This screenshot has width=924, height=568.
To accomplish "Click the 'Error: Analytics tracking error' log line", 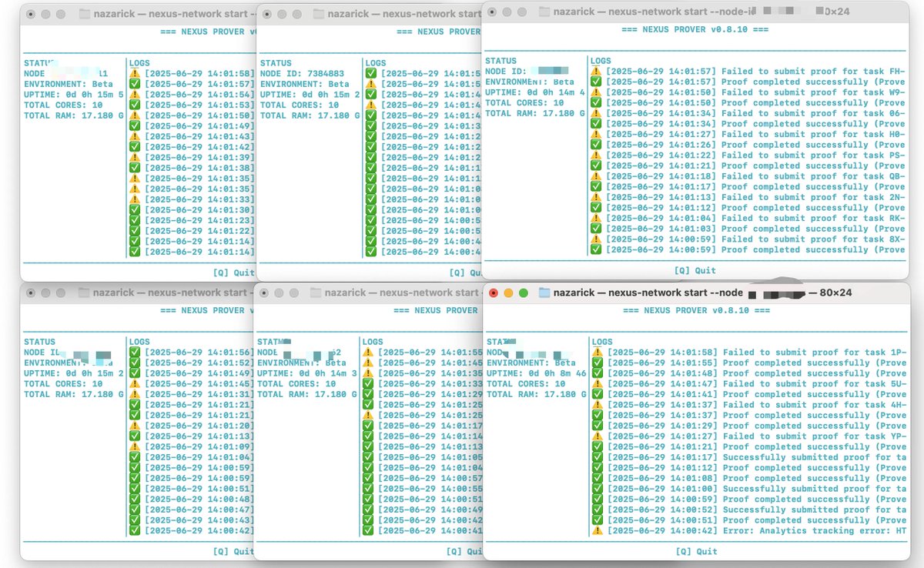I will [x=756, y=531].
